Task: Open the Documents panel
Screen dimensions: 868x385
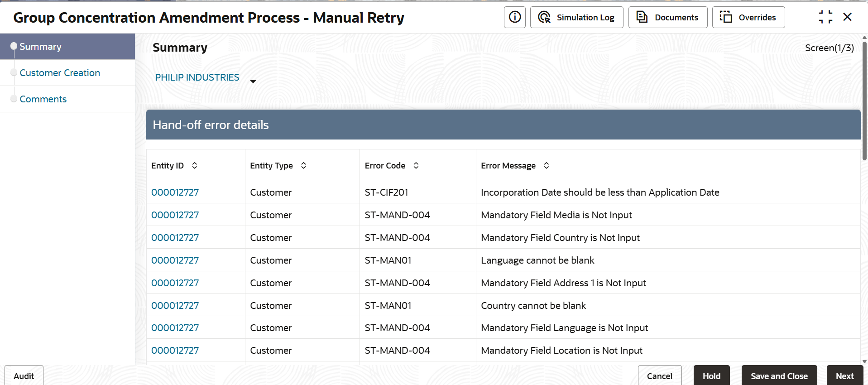Action: click(667, 17)
